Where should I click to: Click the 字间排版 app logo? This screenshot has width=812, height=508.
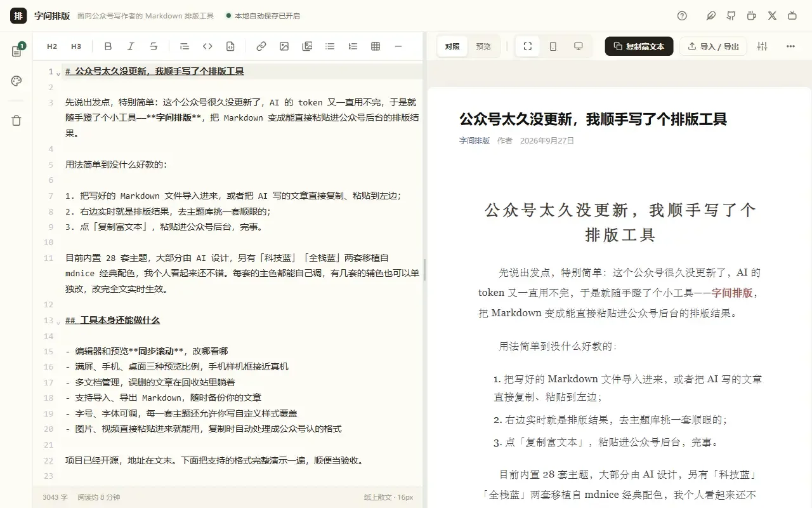18,16
